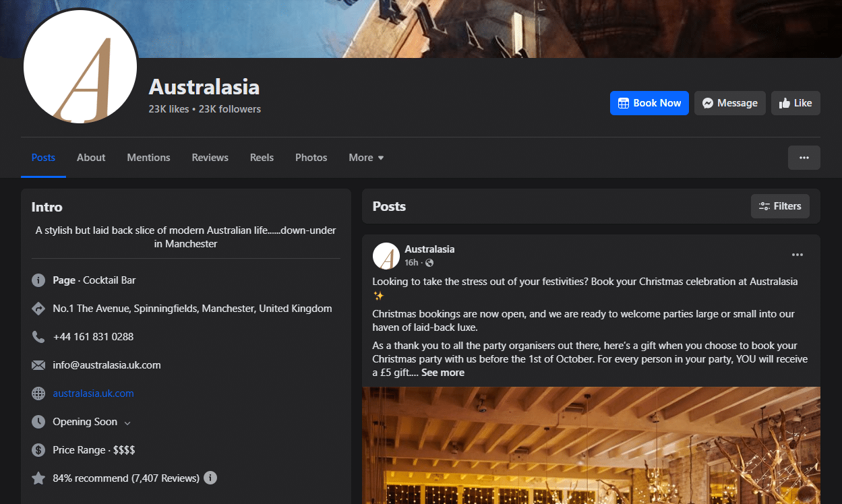Open the Australasia page profile picture
Screen dimensions: 842x504
tap(80, 67)
